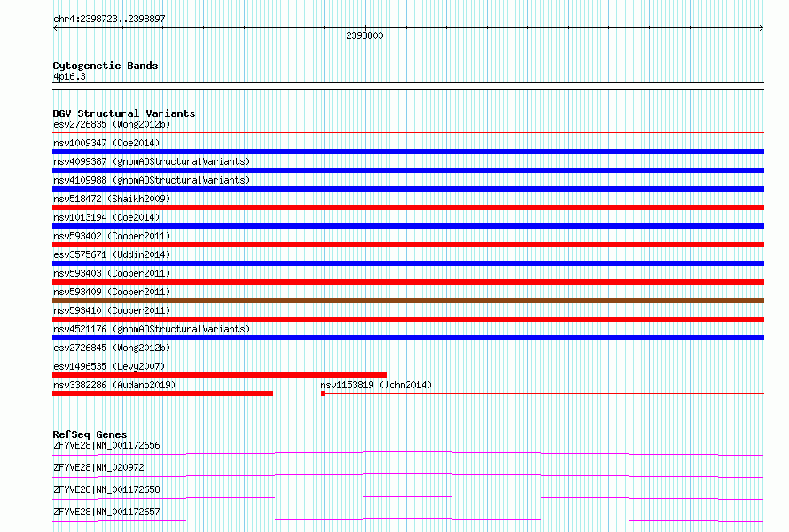Open transcript ZFYVE28|NM_001172657
Screen dimensions: 789x532
pyautogui.click(x=106, y=512)
